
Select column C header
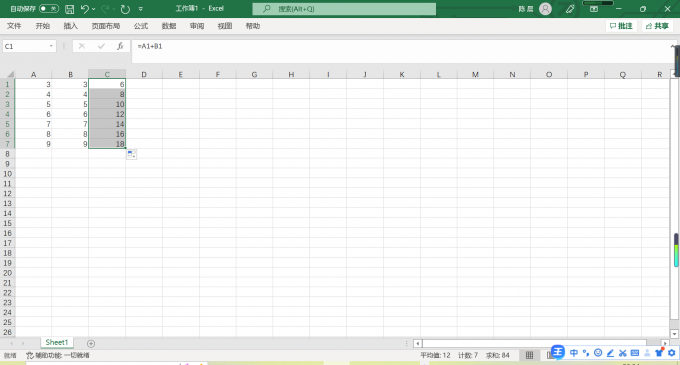107,74
